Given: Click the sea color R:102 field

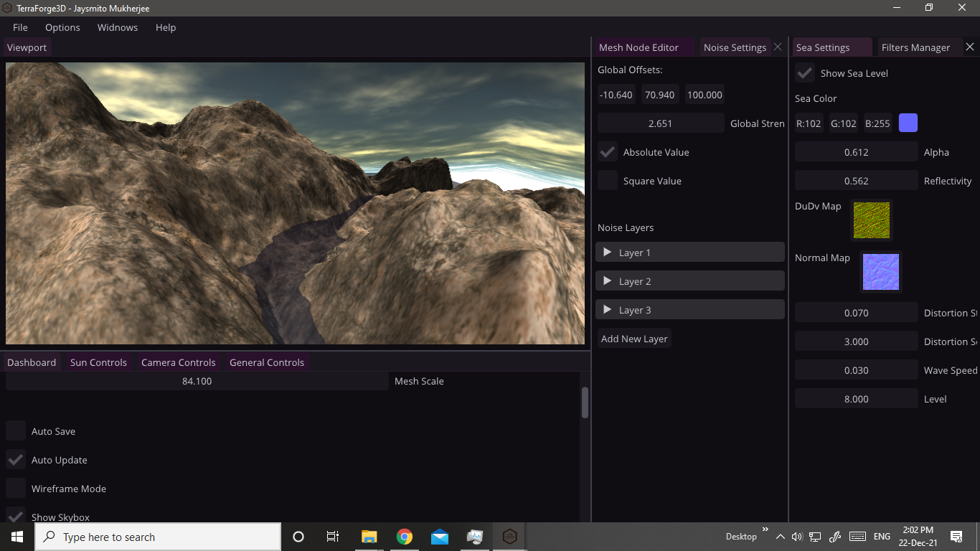Looking at the screenshot, I should click(809, 123).
